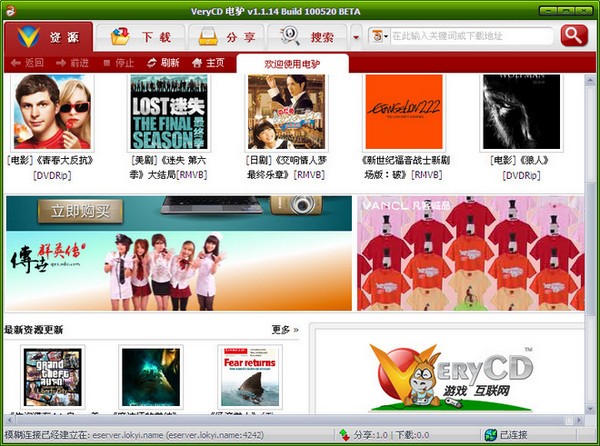
Task: Click the 已连接 connected status text
Action: pos(513,435)
